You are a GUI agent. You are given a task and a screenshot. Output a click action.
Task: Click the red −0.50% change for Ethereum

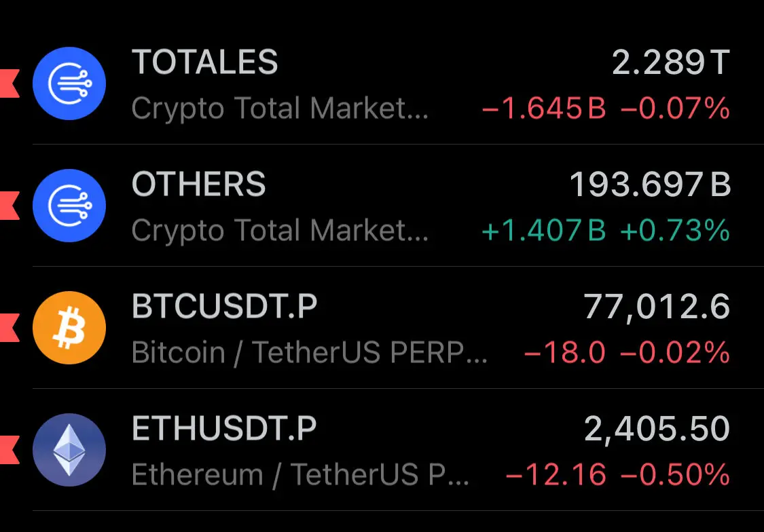click(x=675, y=474)
